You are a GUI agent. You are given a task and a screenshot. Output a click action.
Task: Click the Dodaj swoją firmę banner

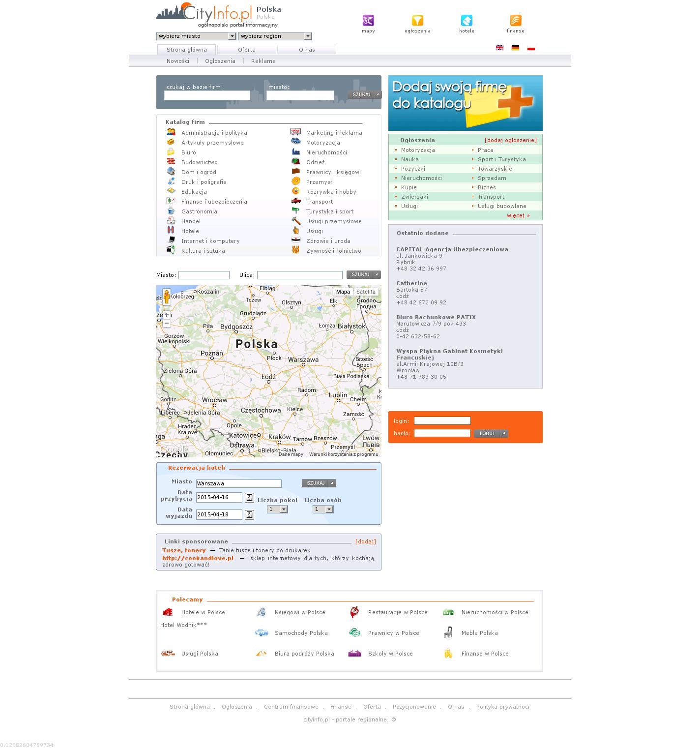coord(466,103)
